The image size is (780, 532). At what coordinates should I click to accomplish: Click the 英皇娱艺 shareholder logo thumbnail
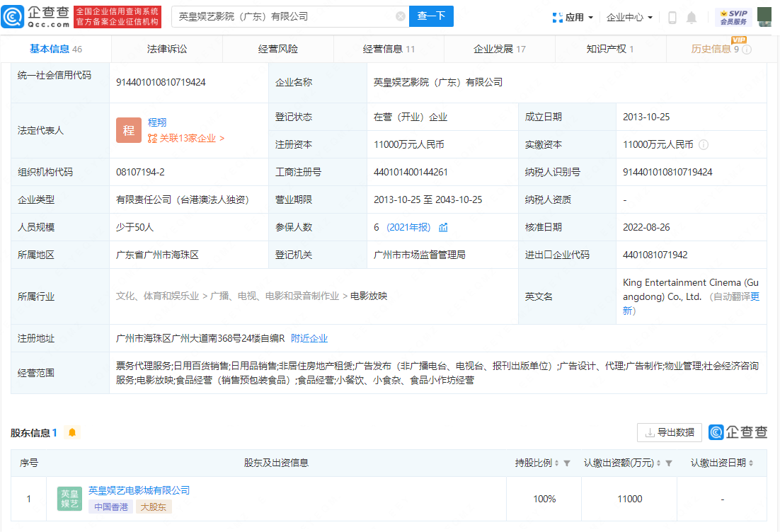69,499
